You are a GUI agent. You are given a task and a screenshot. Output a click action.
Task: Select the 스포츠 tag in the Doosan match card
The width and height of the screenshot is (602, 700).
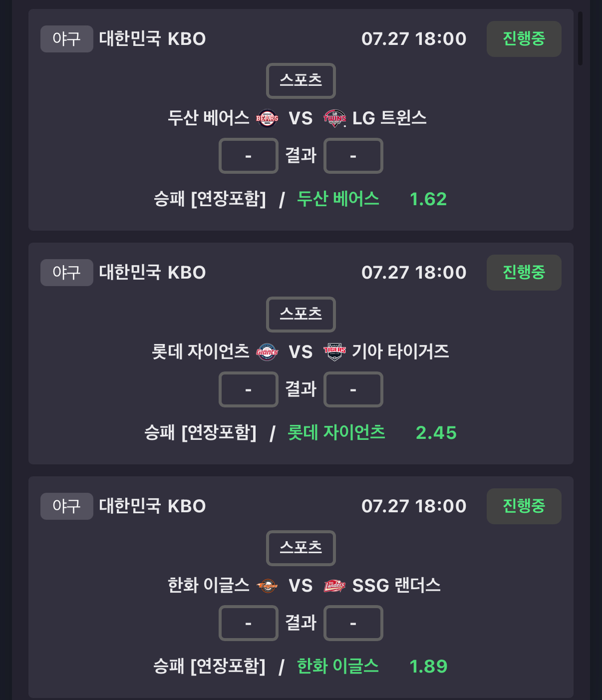tap(301, 81)
